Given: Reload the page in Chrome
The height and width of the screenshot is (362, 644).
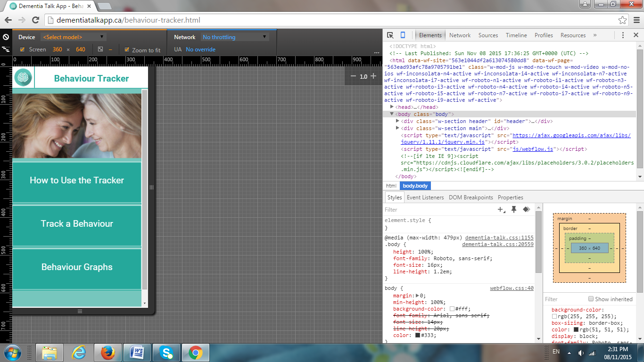Looking at the screenshot, I should click(35, 20).
